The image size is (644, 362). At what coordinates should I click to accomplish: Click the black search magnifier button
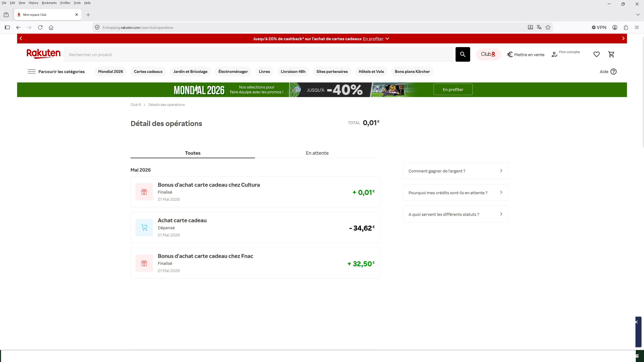click(x=463, y=54)
